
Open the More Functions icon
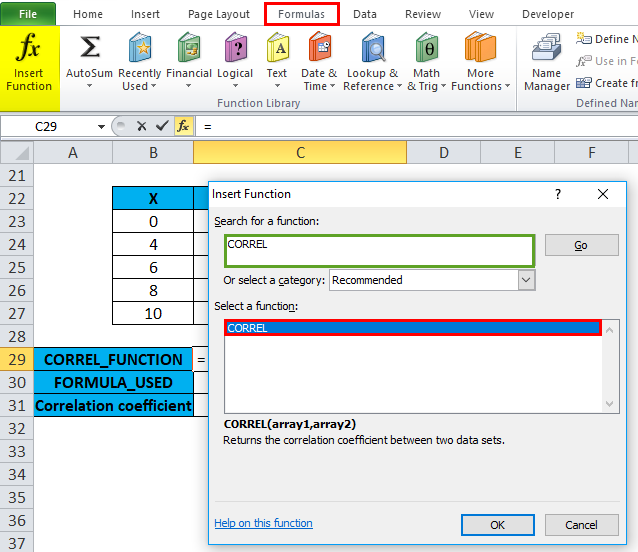pyautogui.click(x=480, y=47)
